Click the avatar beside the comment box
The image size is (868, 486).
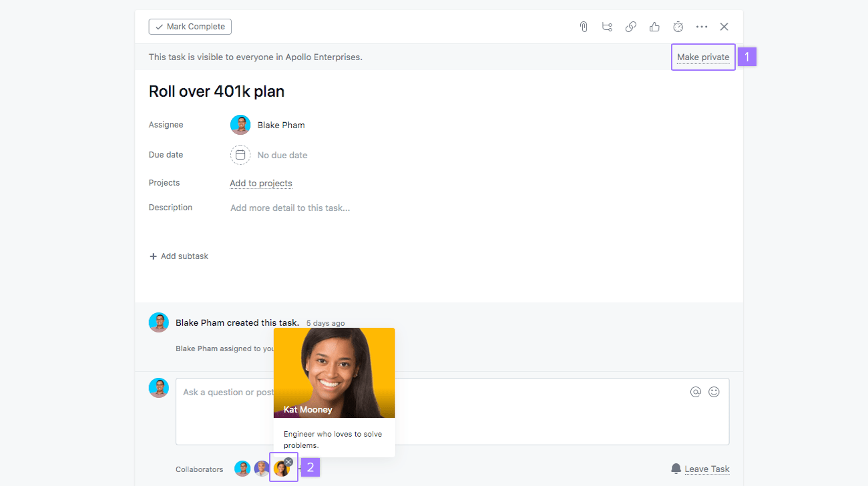[x=159, y=388]
